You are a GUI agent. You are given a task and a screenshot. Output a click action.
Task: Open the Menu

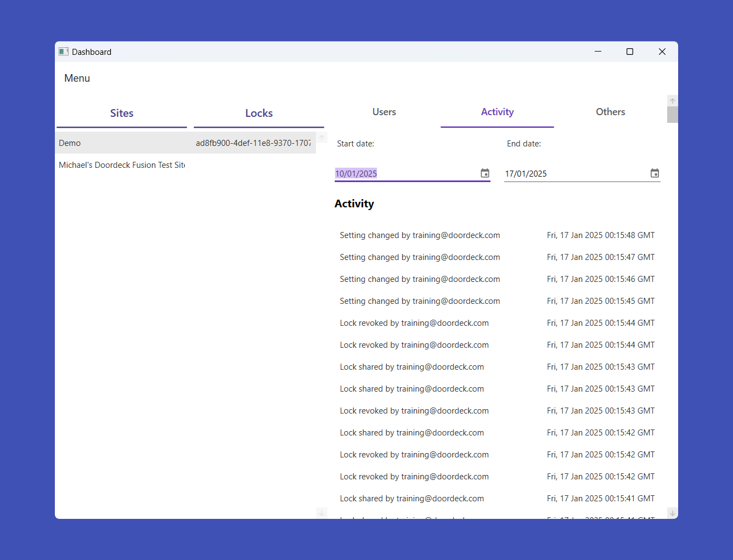[77, 78]
